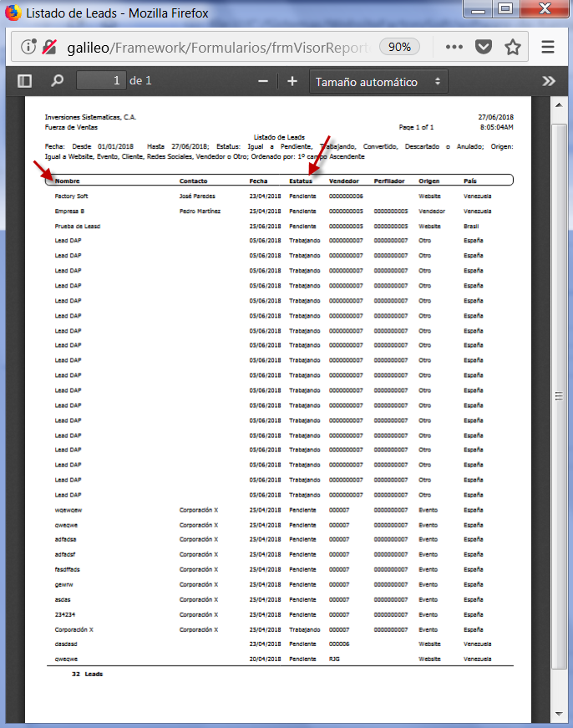Image resolution: width=573 pixels, height=728 pixels.
Task: Select the Factory Soft lead name
Action: [x=72, y=196]
